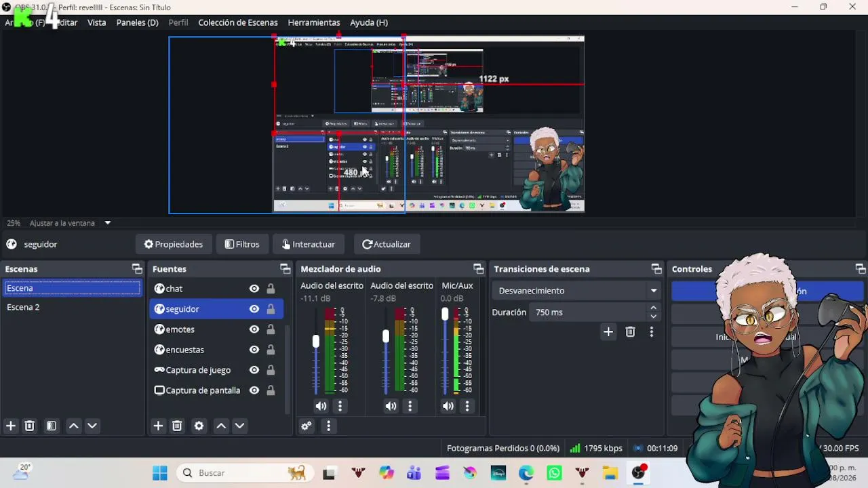The width and height of the screenshot is (868, 488).
Task: Hide the seguidor source
Action: [x=254, y=309]
